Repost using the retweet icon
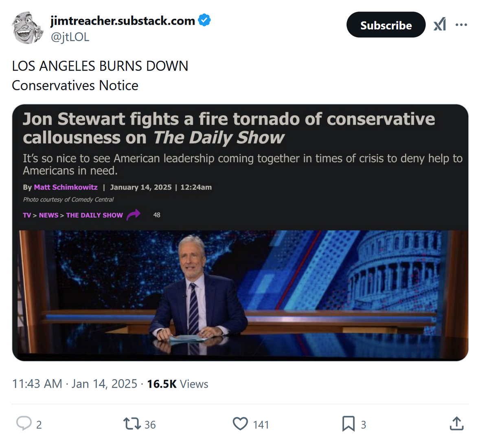This screenshot has height=448, width=480. click(132, 424)
